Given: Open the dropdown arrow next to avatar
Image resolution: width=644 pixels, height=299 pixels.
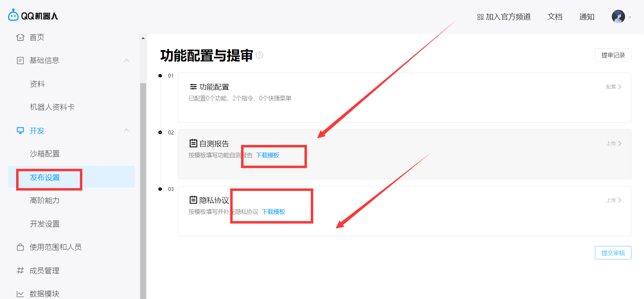Looking at the screenshot, I should [630, 17].
